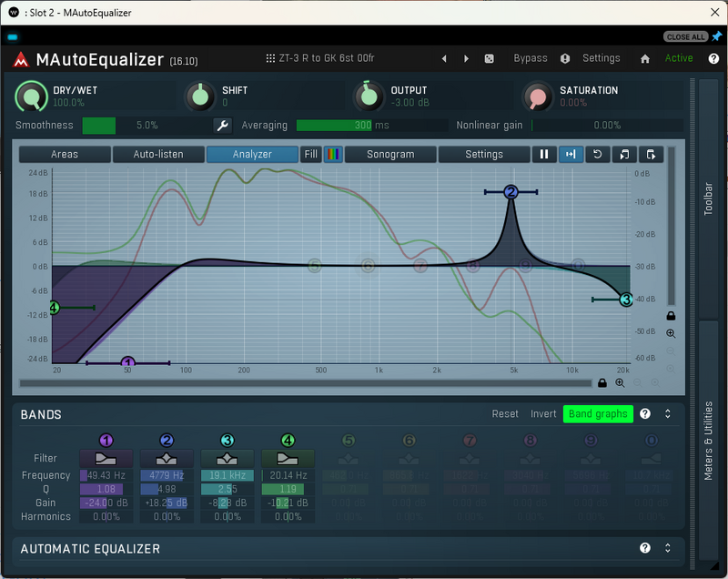Select the Analyzer tab
728x579 pixels.
pyautogui.click(x=252, y=154)
